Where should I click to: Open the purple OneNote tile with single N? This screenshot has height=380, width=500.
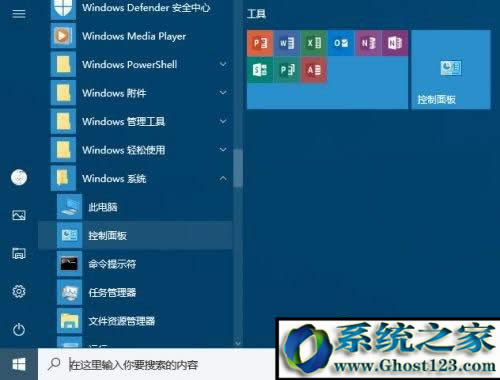tap(368, 43)
